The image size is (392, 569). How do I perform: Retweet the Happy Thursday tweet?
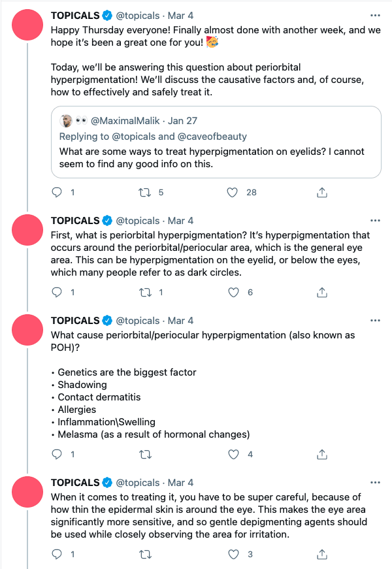[147, 192]
